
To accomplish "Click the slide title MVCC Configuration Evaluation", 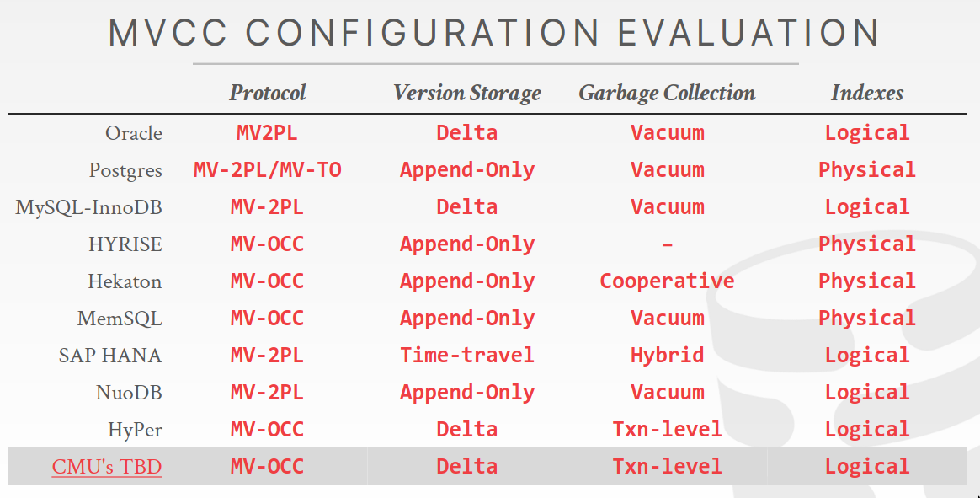I will (495, 33).
